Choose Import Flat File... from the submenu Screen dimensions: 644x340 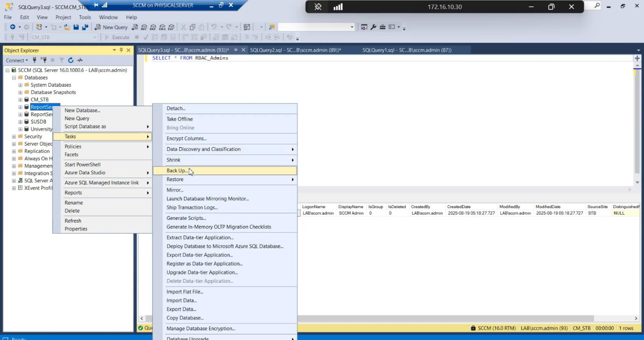(225, 292)
